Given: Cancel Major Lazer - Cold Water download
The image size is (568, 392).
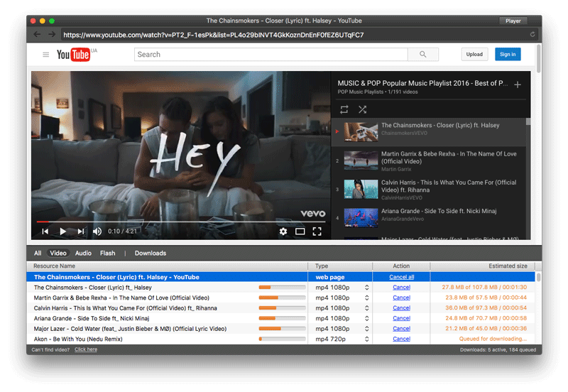Looking at the screenshot, I should [x=401, y=329].
